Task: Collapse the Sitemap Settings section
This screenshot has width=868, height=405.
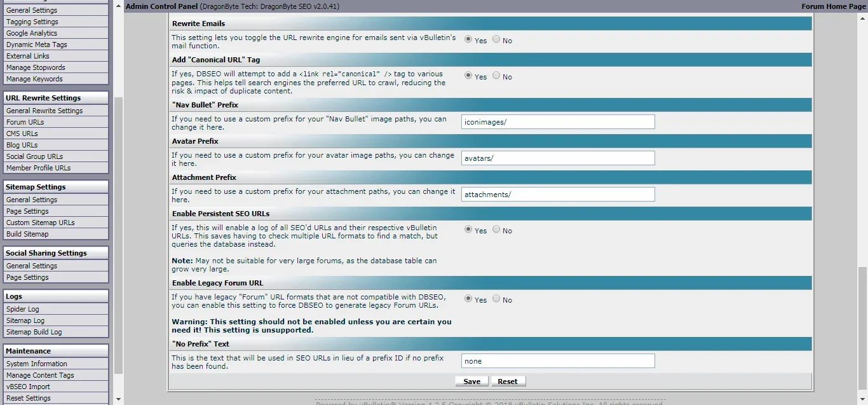Action: tap(55, 187)
